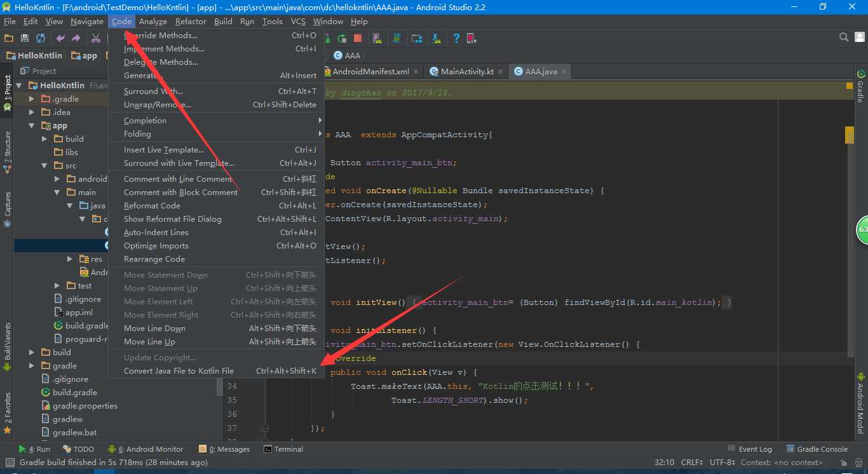Open the Completion submenu
Image resolution: width=868 pixels, height=474 pixels.
pyautogui.click(x=216, y=121)
